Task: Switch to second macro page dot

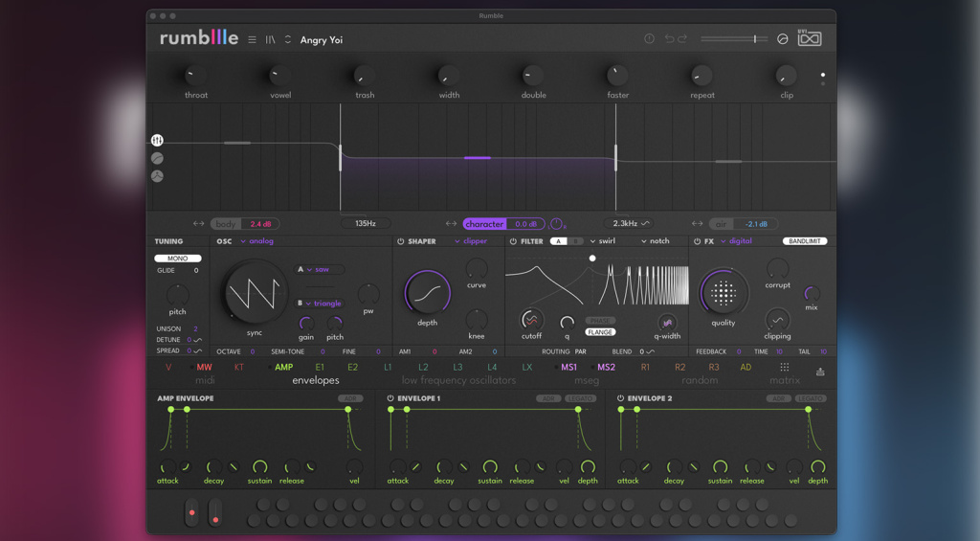Action: pos(823,84)
